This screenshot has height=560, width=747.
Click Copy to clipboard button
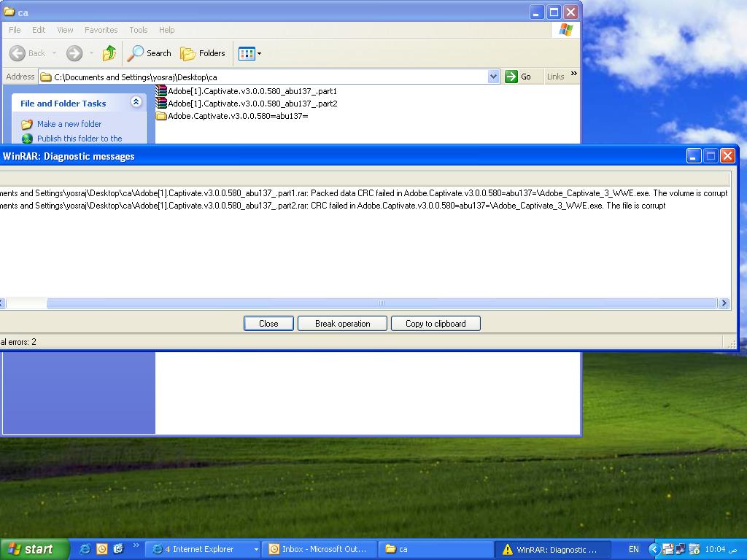click(x=436, y=324)
